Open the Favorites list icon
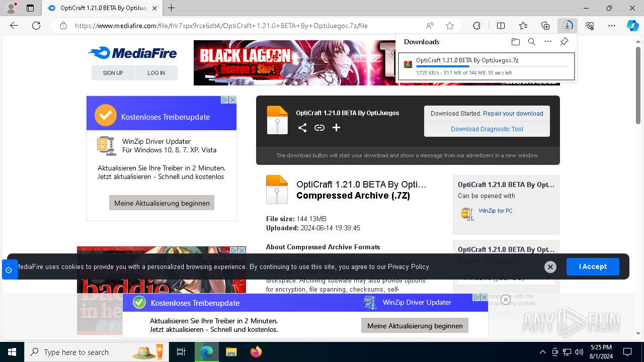Screen dimensions: 644x362 (x=523, y=26)
